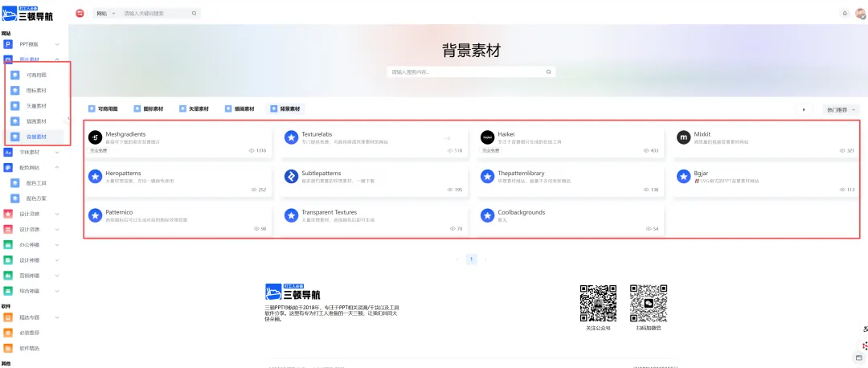Open 综合神器 in the sidebar

tap(31, 291)
